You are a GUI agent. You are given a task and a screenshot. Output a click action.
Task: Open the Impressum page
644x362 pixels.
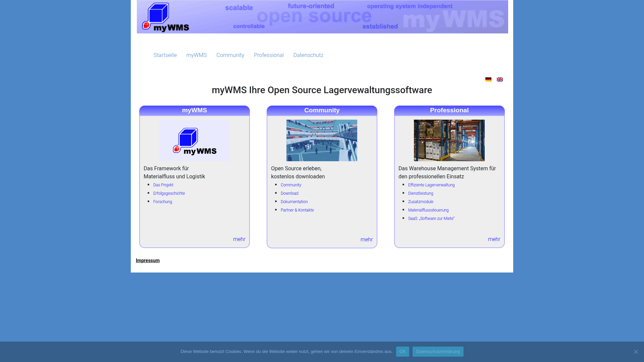[x=148, y=260]
